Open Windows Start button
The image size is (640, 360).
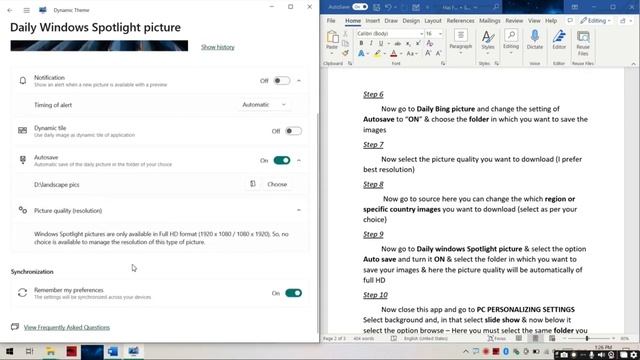coord(9,351)
